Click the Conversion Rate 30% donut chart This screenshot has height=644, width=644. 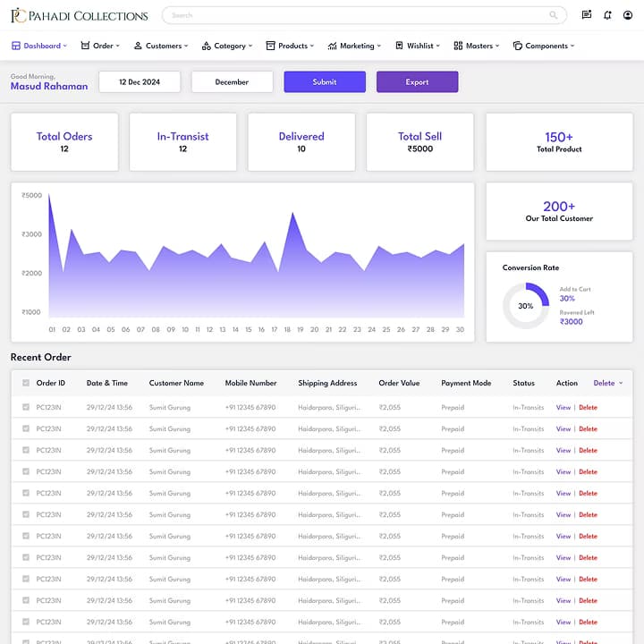pos(526,306)
